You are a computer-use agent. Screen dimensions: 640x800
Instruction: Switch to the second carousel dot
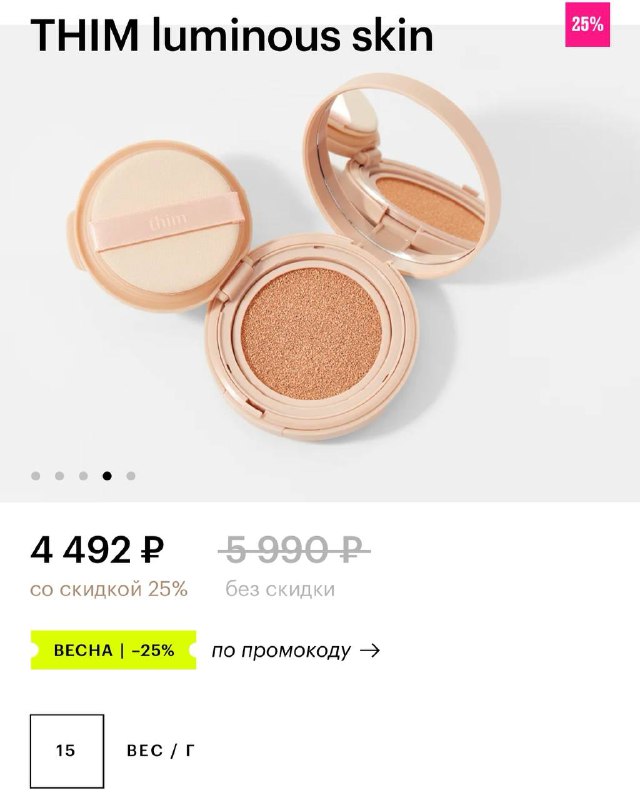point(60,476)
